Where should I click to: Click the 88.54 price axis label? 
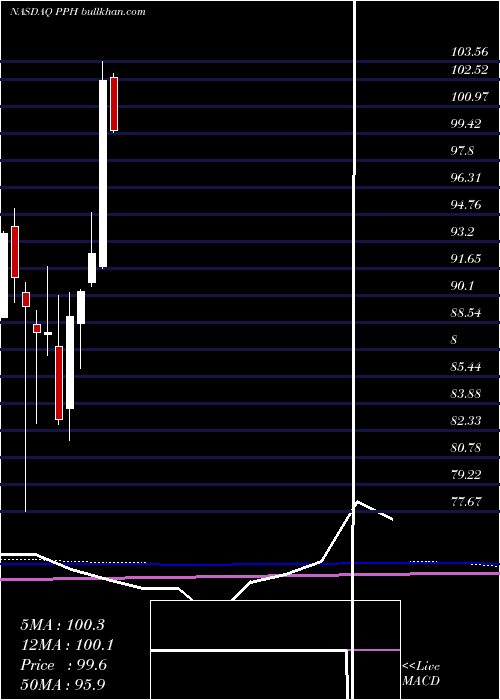[466, 312]
